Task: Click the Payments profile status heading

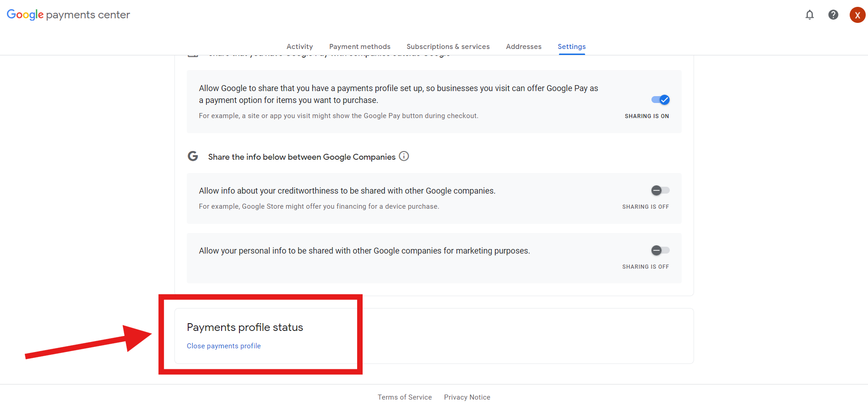Action: (245, 327)
